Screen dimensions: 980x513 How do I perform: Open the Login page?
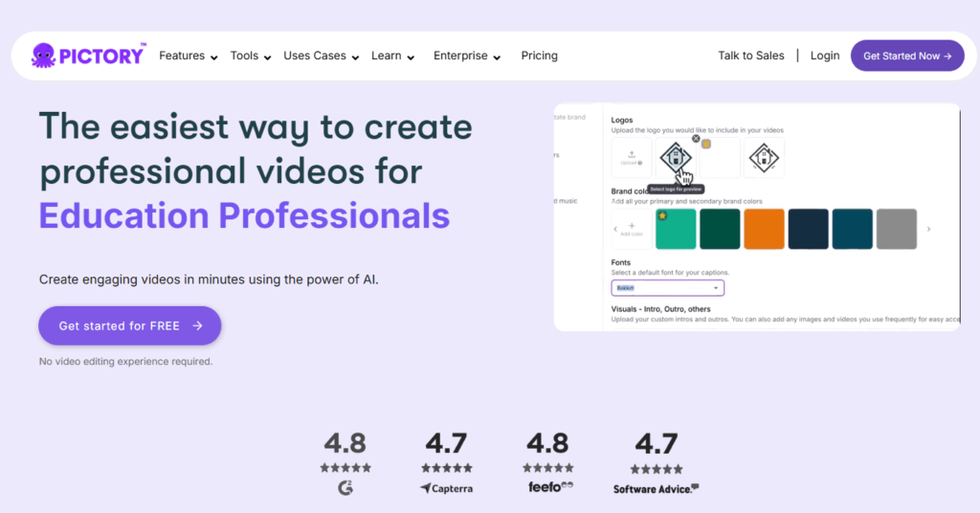[x=824, y=56]
